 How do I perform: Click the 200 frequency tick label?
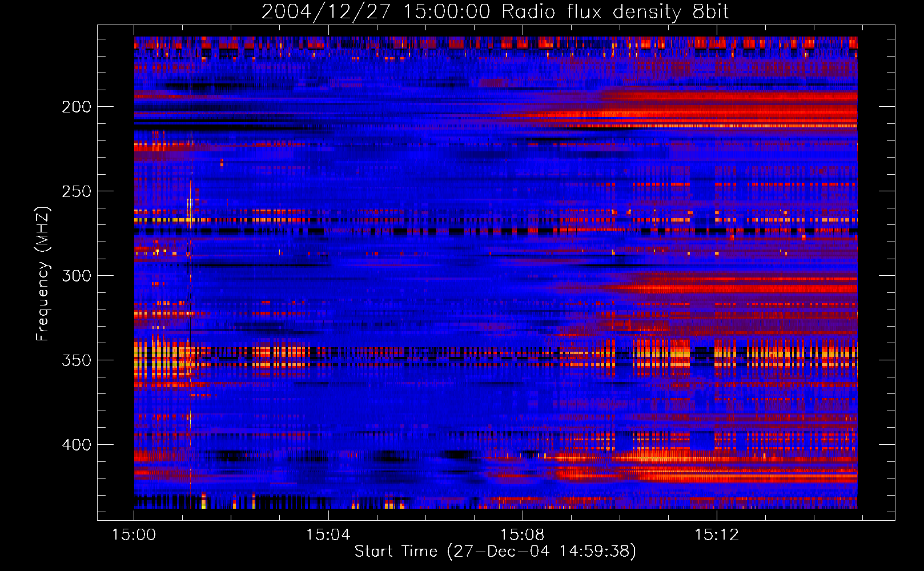point(77,107)
